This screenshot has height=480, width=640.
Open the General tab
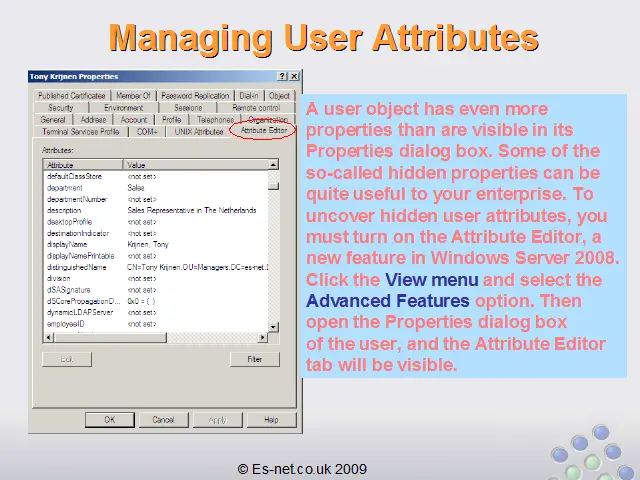point(53,119)
